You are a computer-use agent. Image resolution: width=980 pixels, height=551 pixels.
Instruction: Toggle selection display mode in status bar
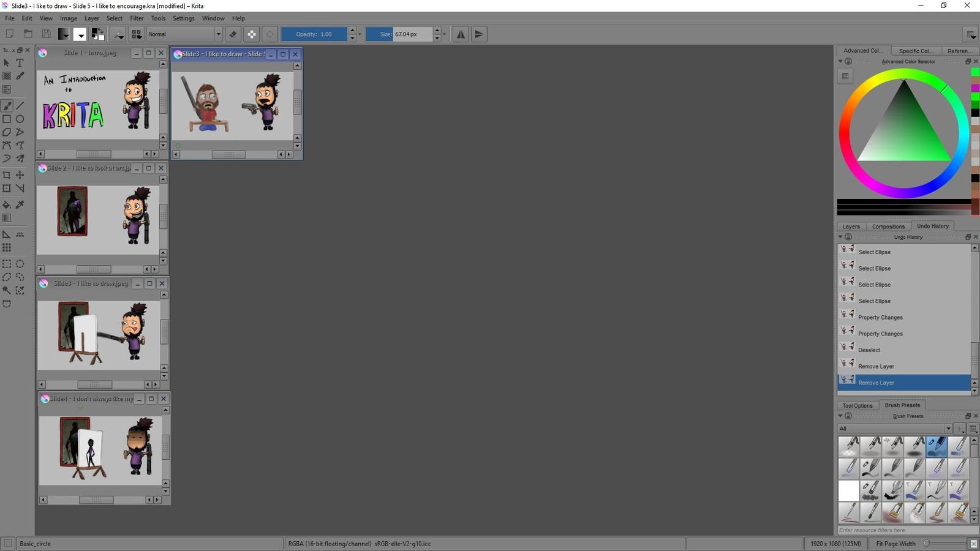tap(8, 544)
